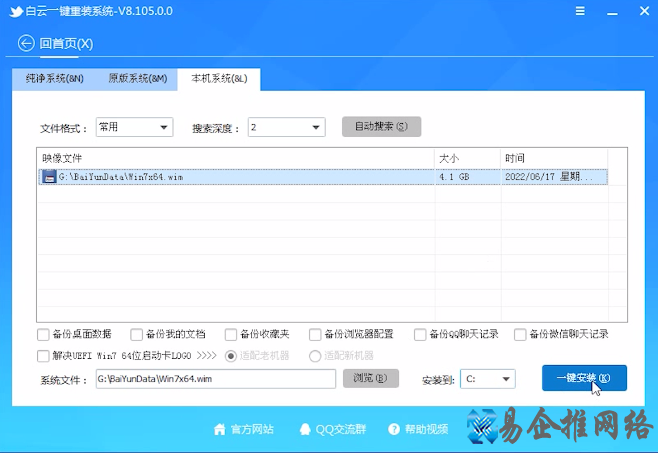The width and height of the screenshot is (658, 453).
Task: Enable 备份桌面数据 checkbox
Action: click(43, 335)
